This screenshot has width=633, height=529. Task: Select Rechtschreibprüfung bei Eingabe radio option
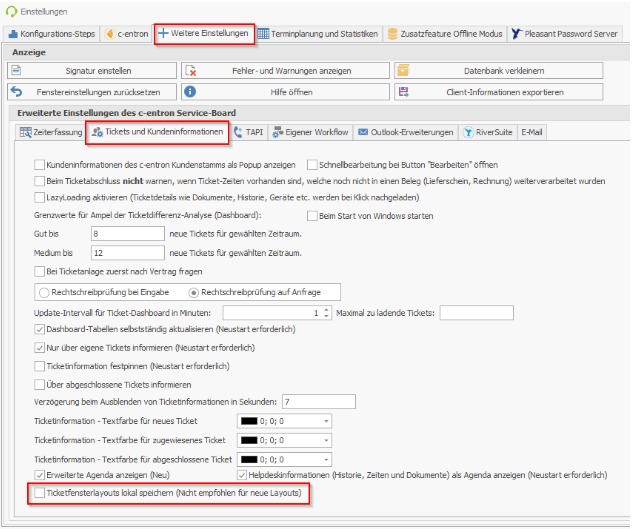pyautogui.click(x=43, y=292)
